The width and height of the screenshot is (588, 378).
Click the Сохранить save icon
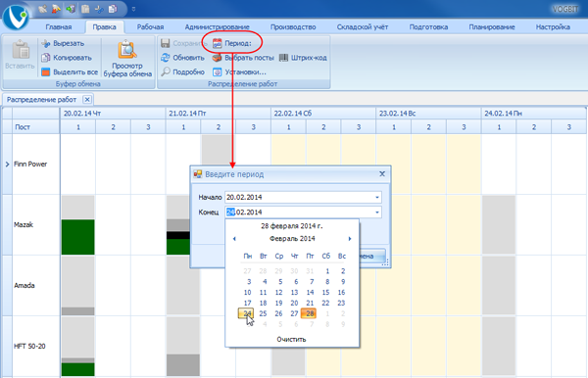pos(165,43)
